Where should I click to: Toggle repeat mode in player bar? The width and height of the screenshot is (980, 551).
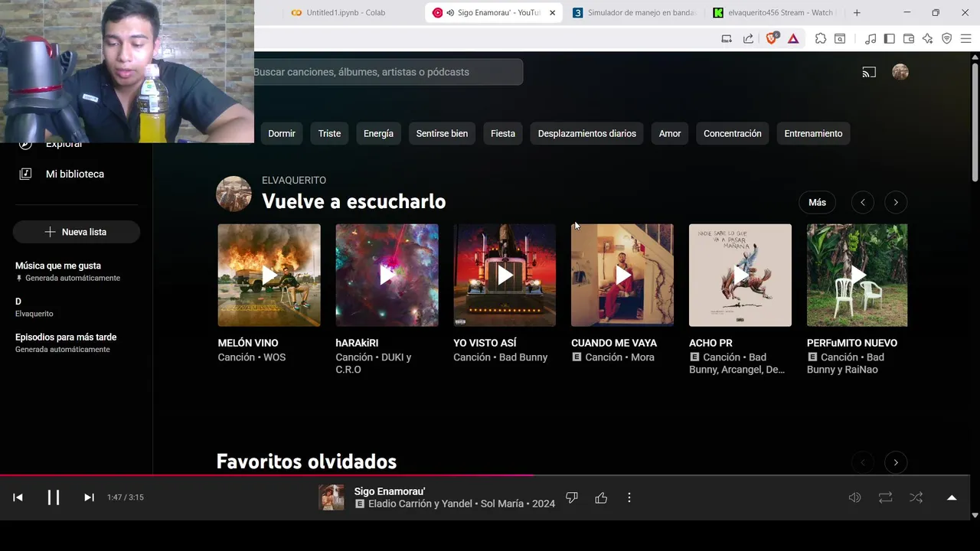pyautogui.click(x=885, y=497)
